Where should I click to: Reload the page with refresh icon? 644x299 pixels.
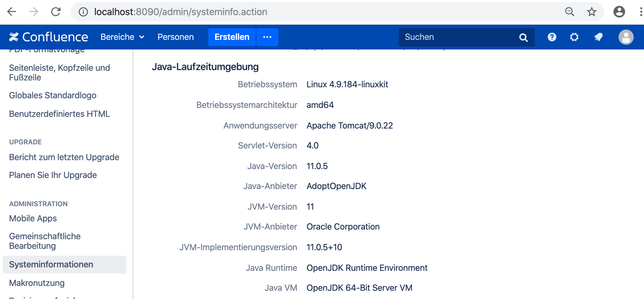[x=56, y=12]
